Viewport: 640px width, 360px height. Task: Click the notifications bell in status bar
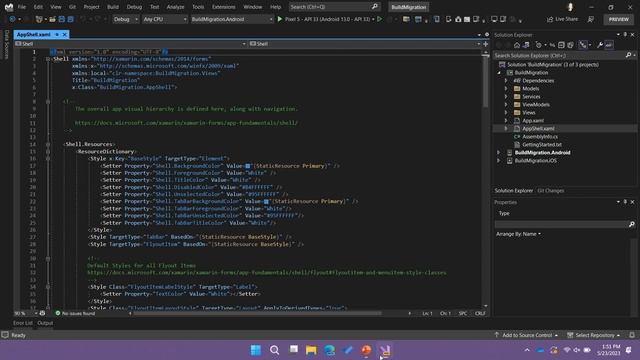(x=632, y=335)
